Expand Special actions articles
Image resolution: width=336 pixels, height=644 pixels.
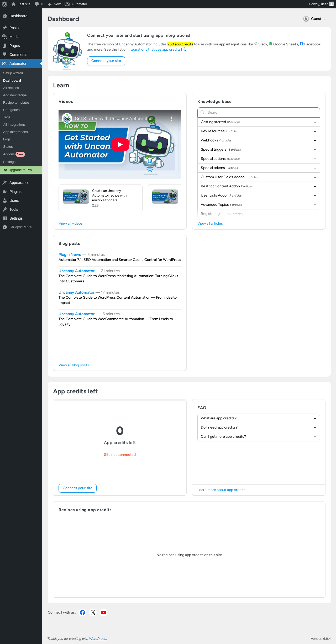[259, 159]
